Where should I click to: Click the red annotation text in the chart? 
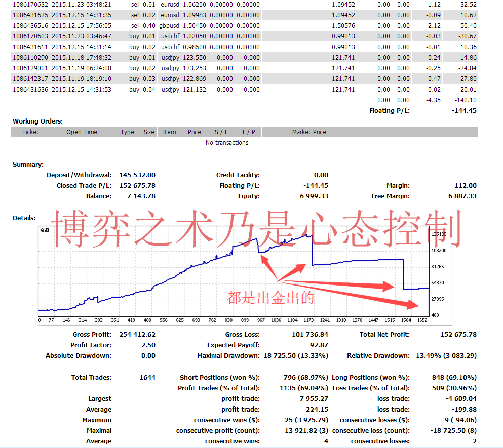tap(270, 298)
